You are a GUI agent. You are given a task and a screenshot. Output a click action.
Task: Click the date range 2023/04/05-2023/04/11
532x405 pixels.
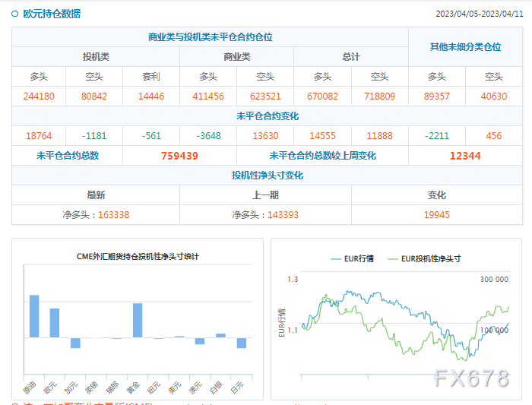(x=479, y=14)
